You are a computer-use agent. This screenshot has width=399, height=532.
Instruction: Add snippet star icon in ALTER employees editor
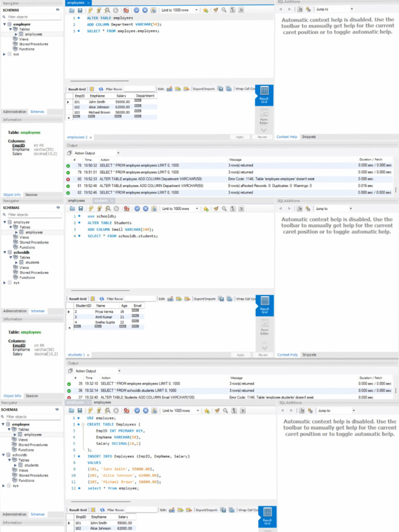(206, 10)
